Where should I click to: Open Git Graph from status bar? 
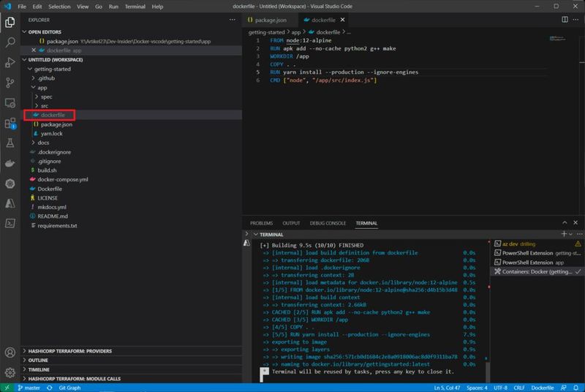coord(69,388)
